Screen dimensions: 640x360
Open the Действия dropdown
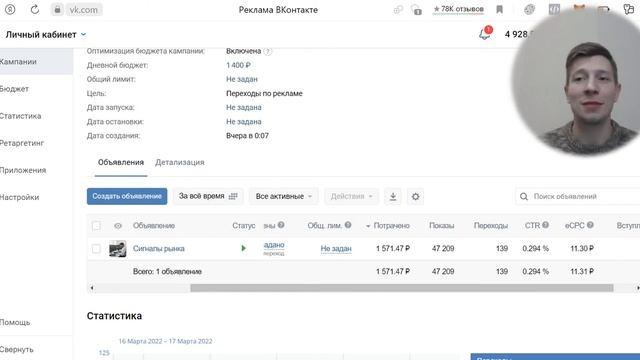[351, 196]
